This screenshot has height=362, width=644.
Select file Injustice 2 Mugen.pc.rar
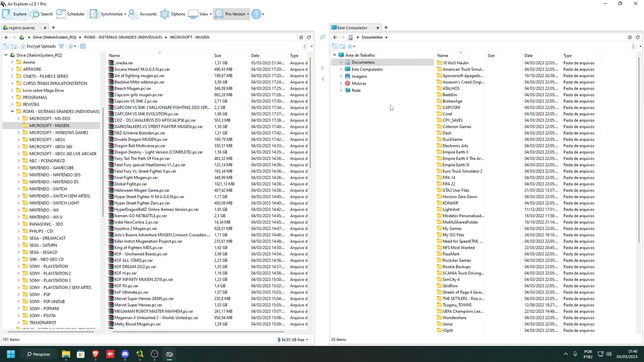pyautogui.click(x=135, y=229)
